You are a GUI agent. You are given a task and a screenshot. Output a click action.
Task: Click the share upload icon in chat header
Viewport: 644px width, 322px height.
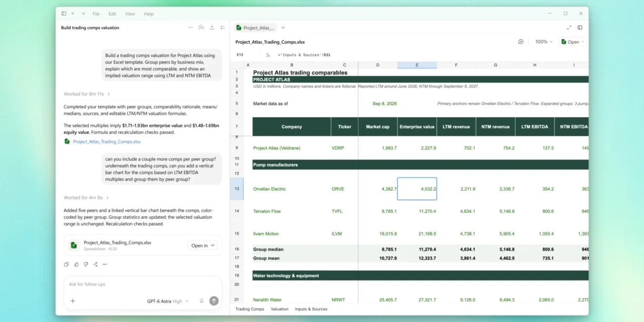212,28
